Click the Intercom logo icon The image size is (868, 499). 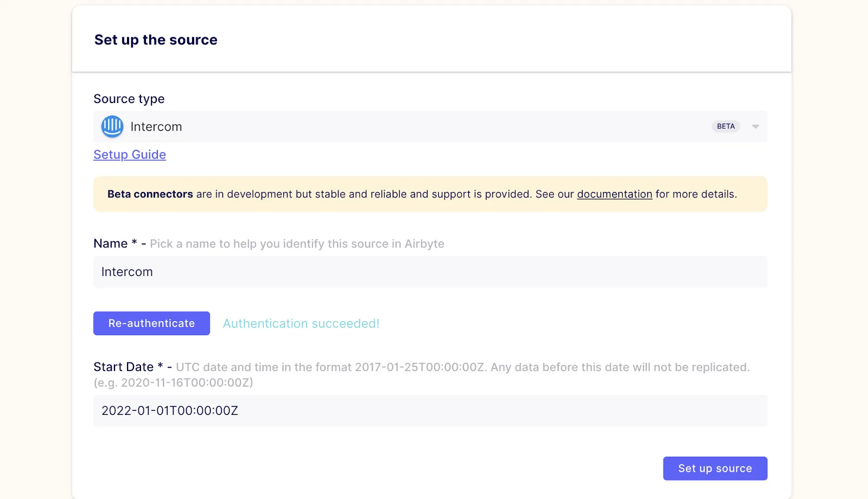[x=112, y=126]
